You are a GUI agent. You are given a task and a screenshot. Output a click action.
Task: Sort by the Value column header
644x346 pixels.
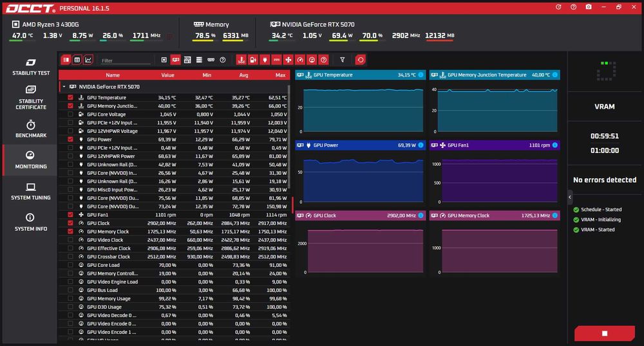(167, 75)
